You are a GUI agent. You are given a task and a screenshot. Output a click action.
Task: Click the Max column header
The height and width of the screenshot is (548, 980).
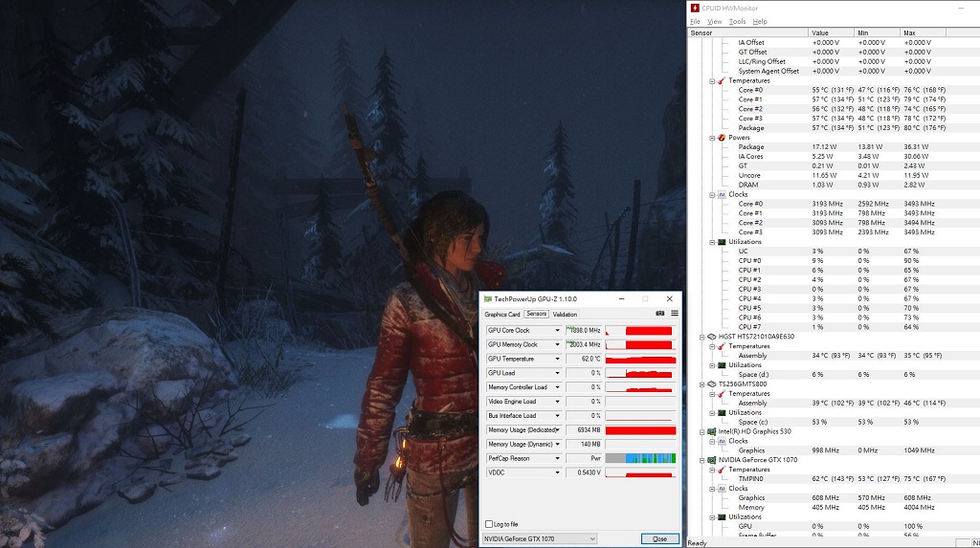(924, 33)
